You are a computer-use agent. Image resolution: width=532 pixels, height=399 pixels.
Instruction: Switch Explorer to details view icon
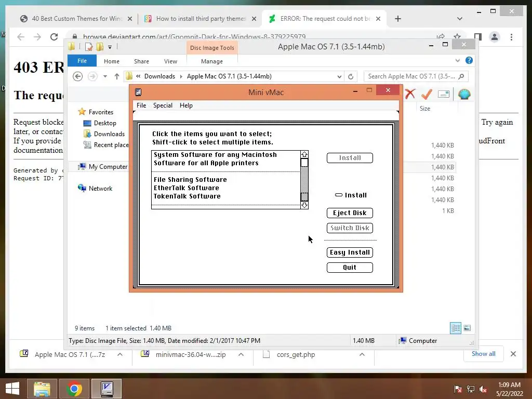(x=455, y=328)
